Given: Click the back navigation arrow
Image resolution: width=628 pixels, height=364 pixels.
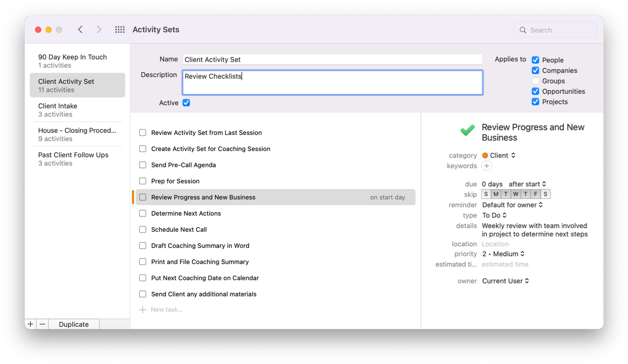Looking at the screenshot, I should 80,29.
